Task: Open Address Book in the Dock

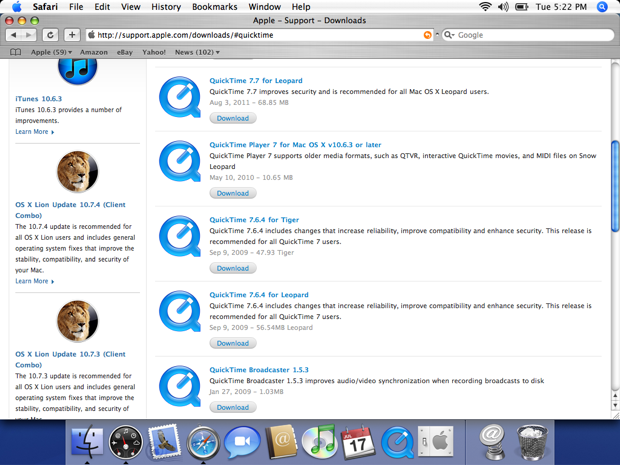Action: [281, 442]
